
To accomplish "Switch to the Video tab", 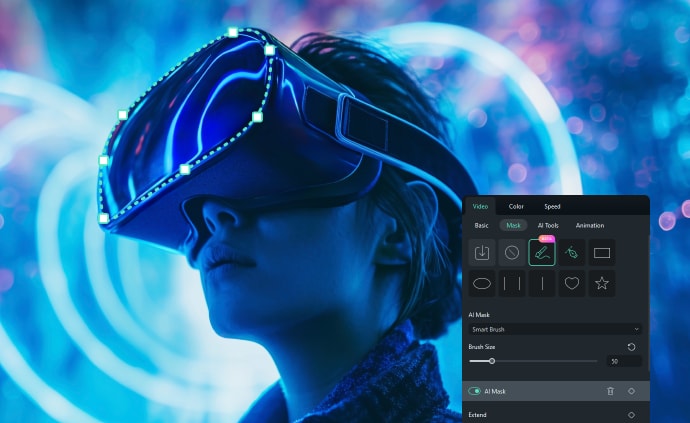I will pyautogui.click(x=480, y=206).
